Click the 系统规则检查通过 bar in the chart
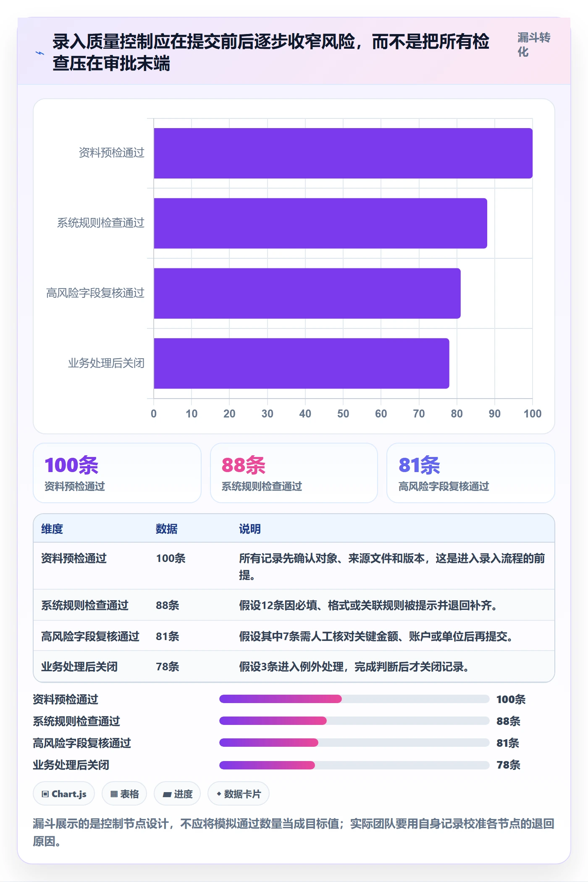 pos(320,223)
